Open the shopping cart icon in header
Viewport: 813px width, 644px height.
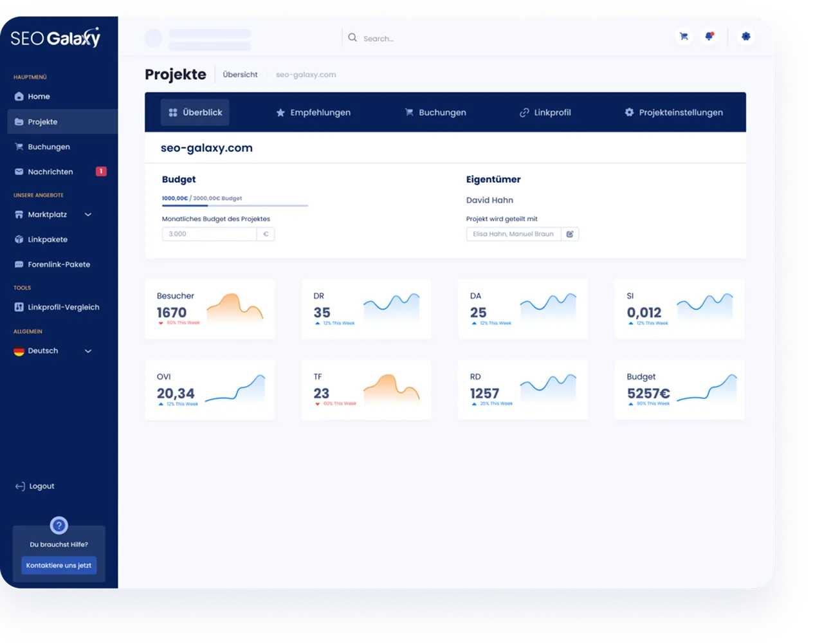(684, 37)
